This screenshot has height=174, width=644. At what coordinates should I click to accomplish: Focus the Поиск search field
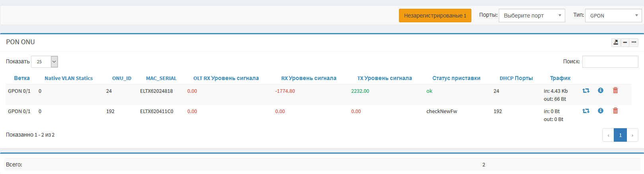610,62
